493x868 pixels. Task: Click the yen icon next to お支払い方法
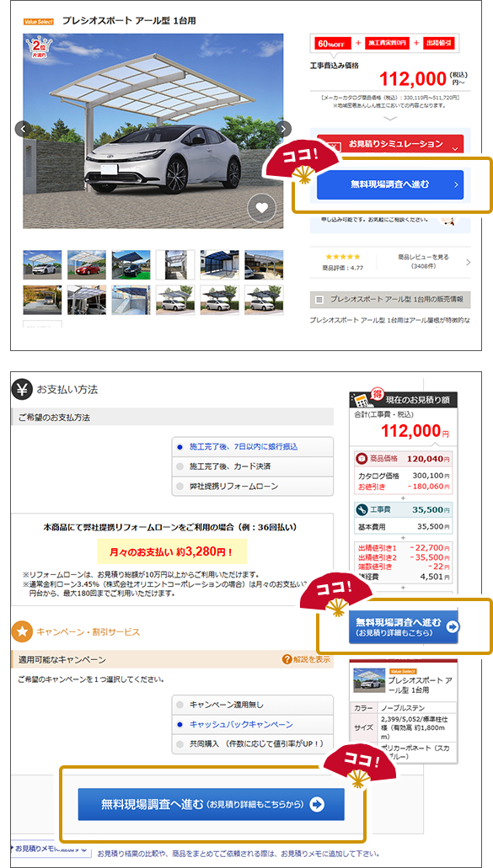22,390
